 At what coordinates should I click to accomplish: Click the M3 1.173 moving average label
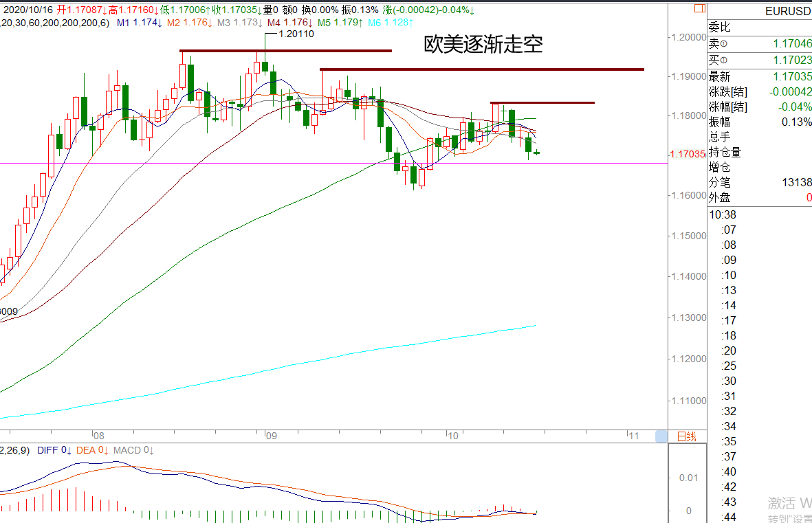click(x=240, y=23)
